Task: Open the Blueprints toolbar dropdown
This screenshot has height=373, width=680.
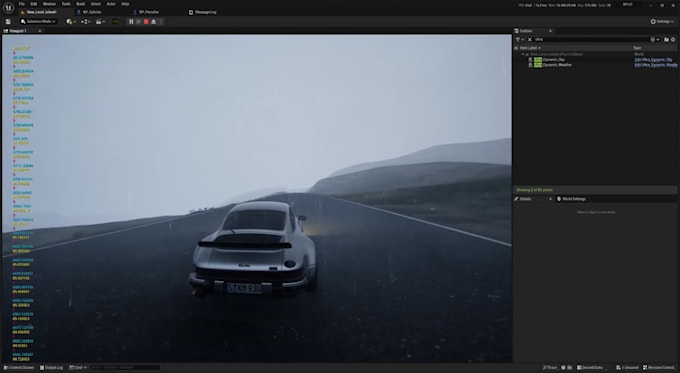Action: [x=85, y=21]
